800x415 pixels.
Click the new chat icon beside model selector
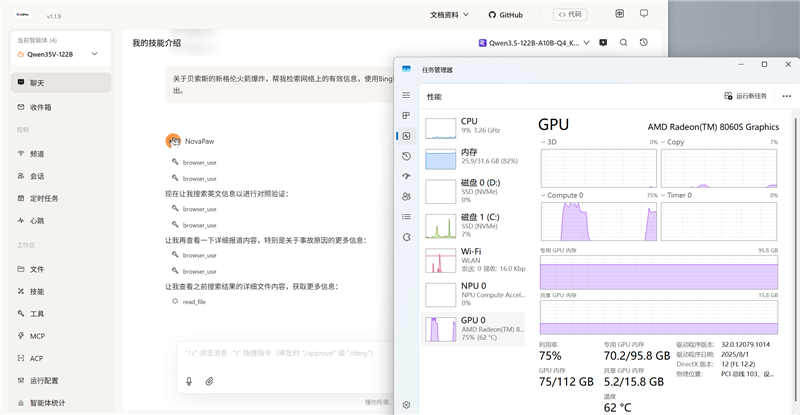(x=603, y=43)
